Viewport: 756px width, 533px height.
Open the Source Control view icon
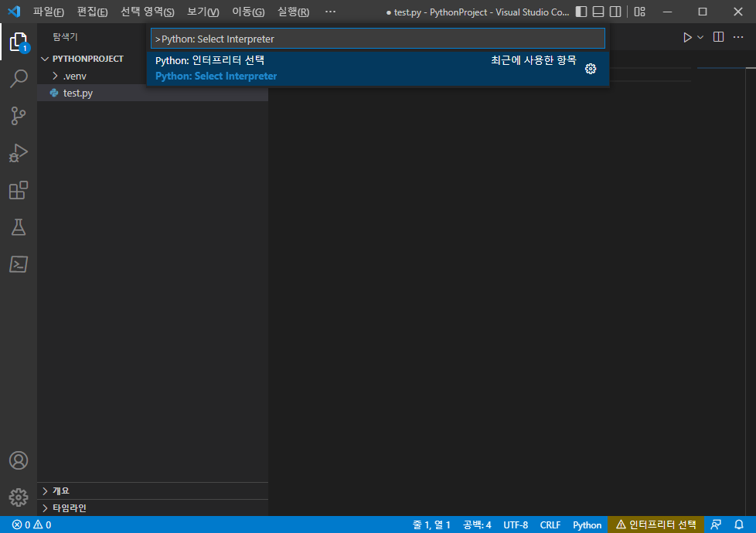[x=19, y=116]
